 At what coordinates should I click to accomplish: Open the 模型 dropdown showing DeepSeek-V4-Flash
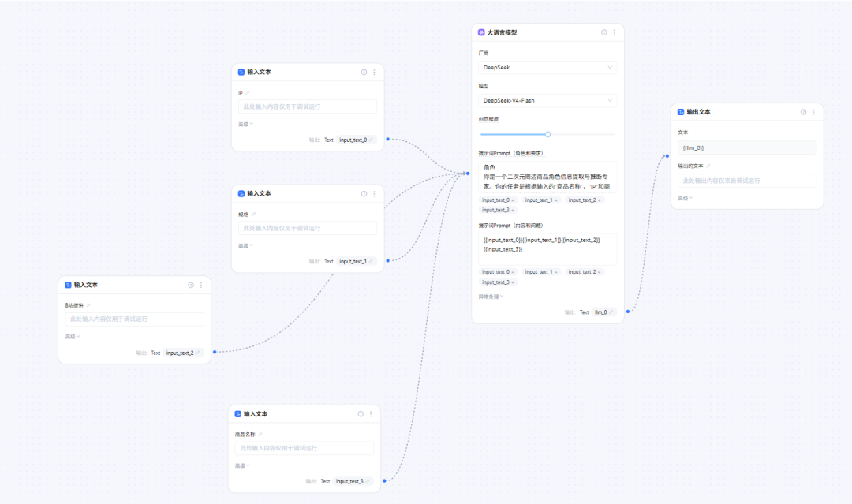[x=547, y=100]
